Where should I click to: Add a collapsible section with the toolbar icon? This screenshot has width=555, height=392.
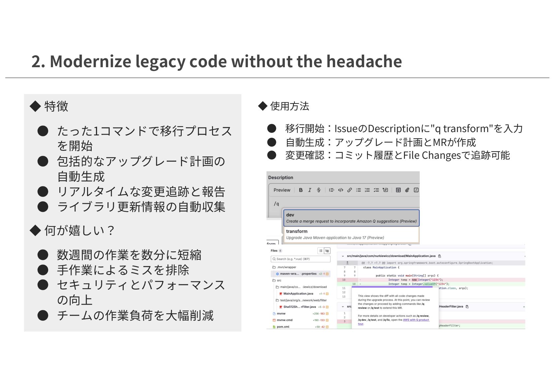click(x=385, y=190)
